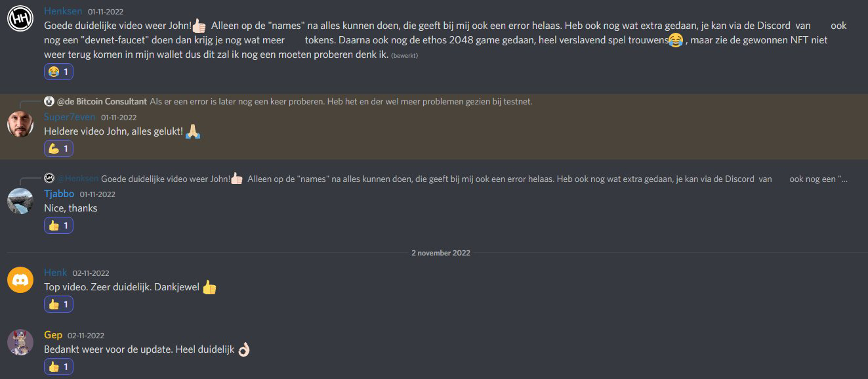868x379 pixels.
Task: Open Henksen username at top message
Action: coord(63,11)
